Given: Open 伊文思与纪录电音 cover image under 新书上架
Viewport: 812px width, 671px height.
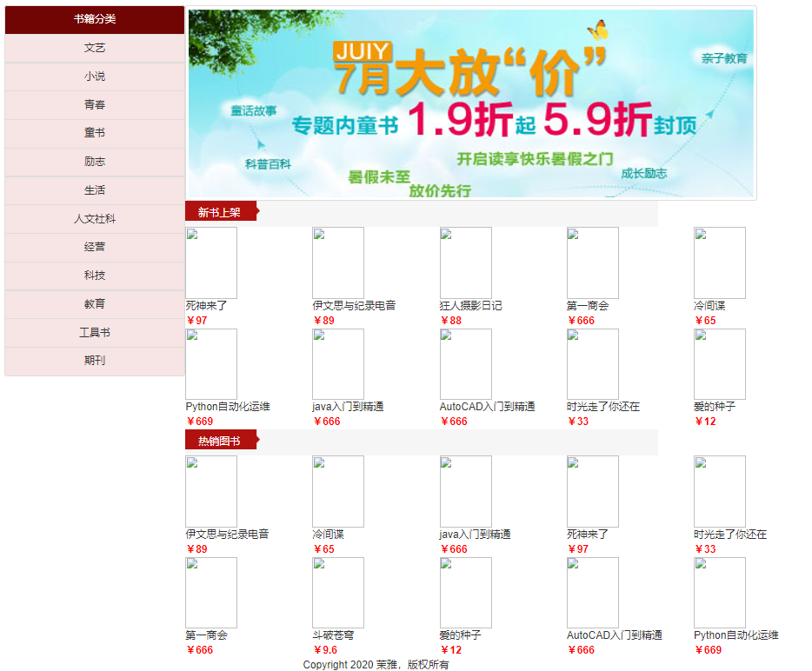Looking at the screenshot, I should click(338, 262).
